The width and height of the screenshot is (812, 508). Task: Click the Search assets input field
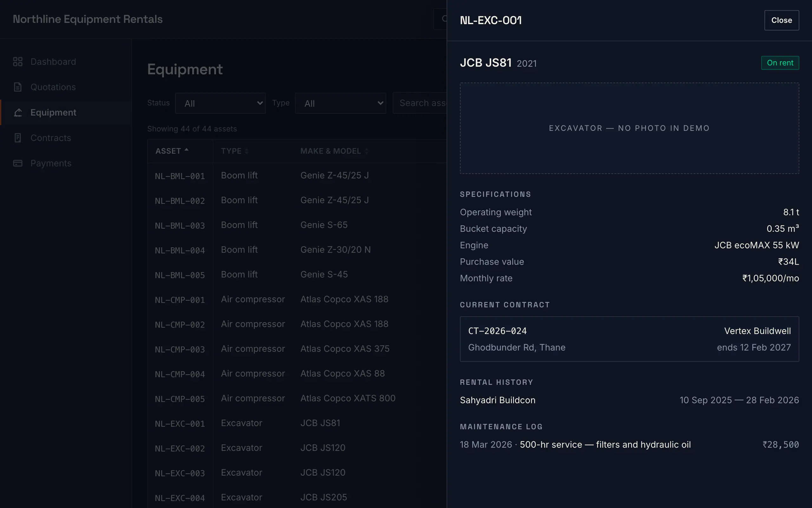tap(420, 103)
